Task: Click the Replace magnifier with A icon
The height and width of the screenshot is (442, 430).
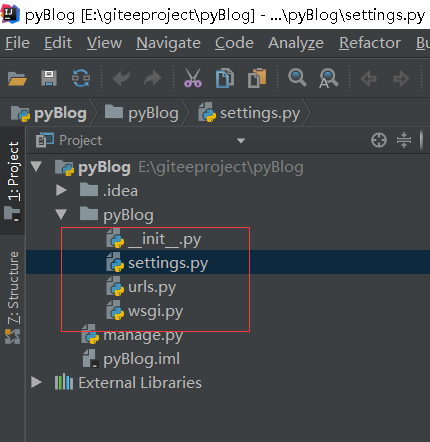Action: 329,78
